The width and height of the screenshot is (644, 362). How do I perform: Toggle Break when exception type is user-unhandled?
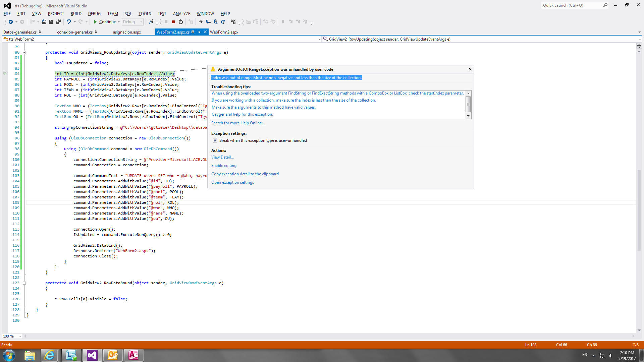[x=215, y=140]
